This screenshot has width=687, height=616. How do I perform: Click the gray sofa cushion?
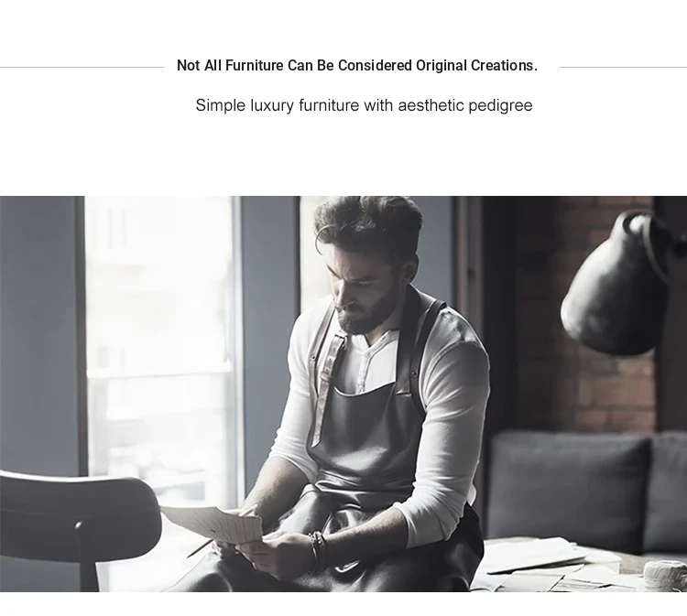point(570,486)
